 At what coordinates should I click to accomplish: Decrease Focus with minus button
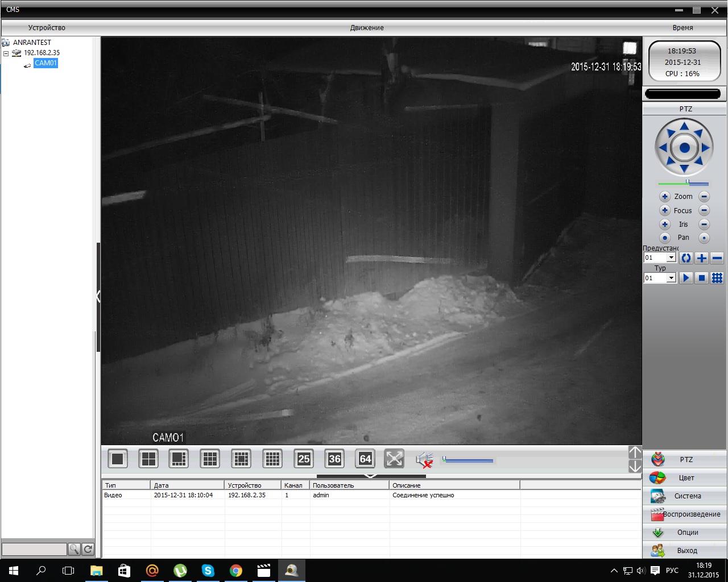click(x=704, y=210)
